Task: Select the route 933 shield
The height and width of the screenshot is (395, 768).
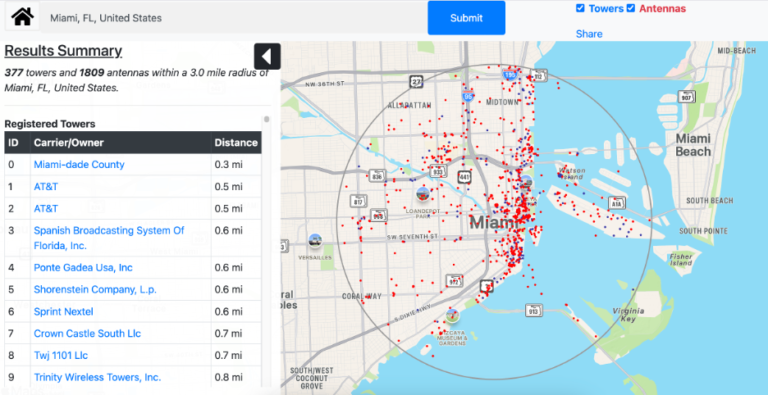Action: 438,171
